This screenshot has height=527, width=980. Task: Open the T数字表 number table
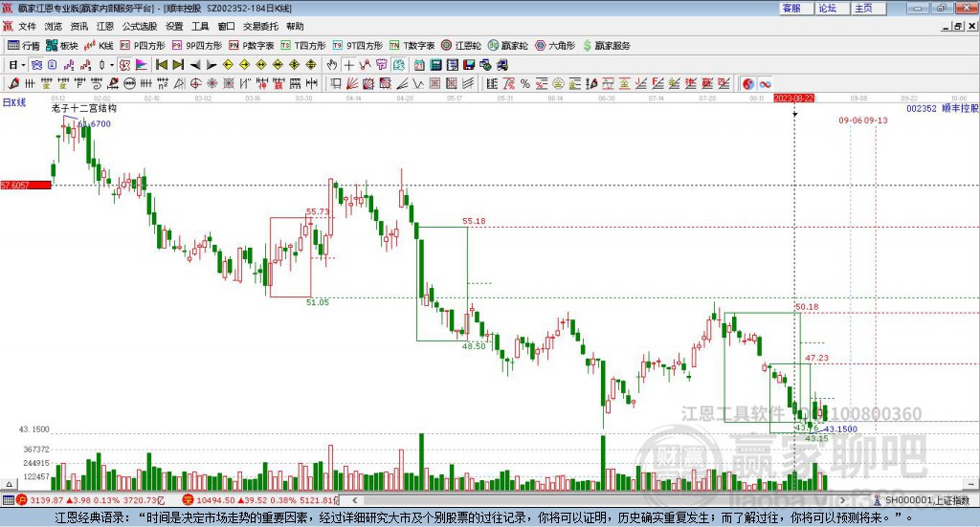412,46
